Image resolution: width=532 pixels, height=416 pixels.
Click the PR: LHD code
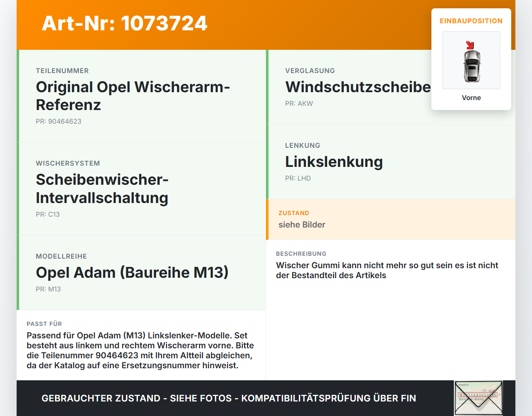tap(298, 178)
